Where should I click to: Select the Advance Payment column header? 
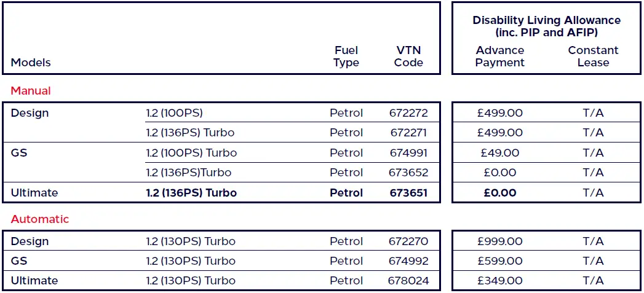[x=500, y=57]
